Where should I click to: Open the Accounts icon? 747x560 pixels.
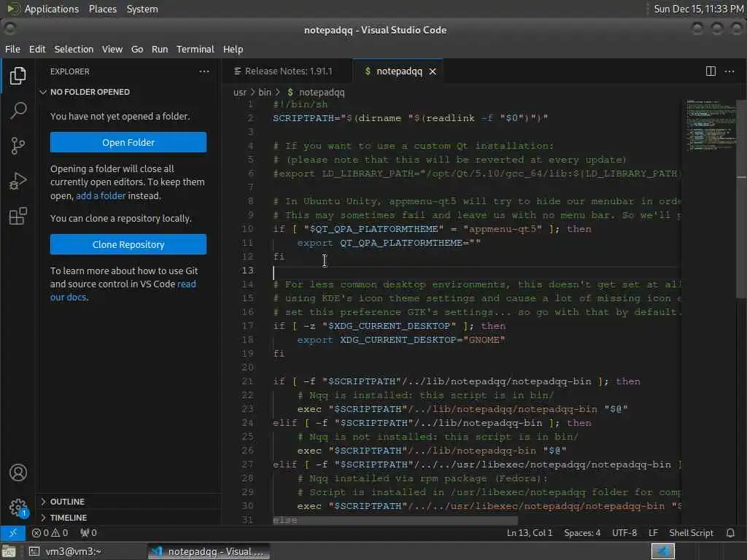(18, 472)
